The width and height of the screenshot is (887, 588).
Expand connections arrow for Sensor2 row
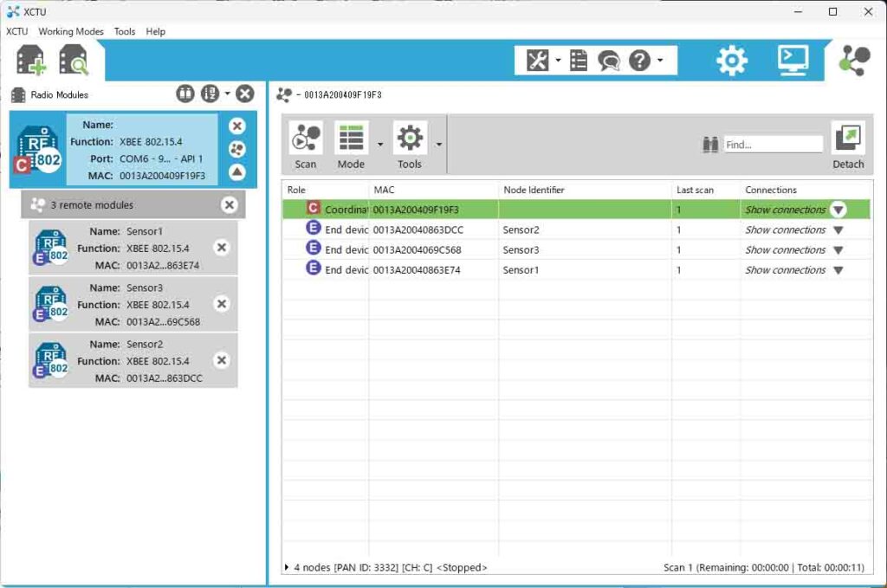point(838,230)
